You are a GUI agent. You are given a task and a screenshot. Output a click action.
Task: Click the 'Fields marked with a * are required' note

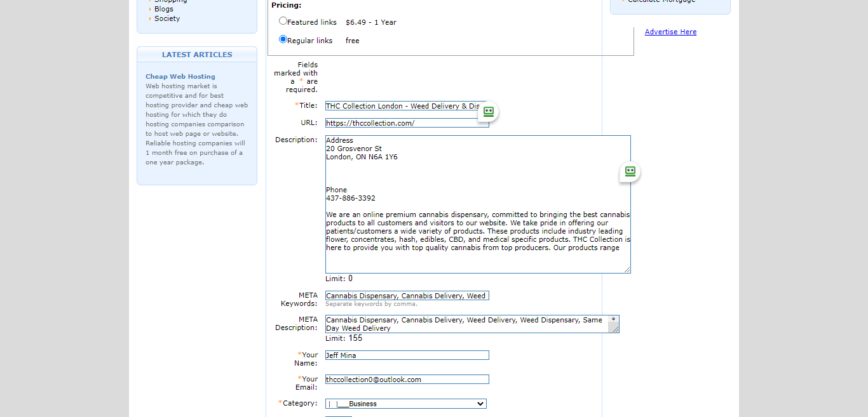pyautogui.click(x=297, y=77)
